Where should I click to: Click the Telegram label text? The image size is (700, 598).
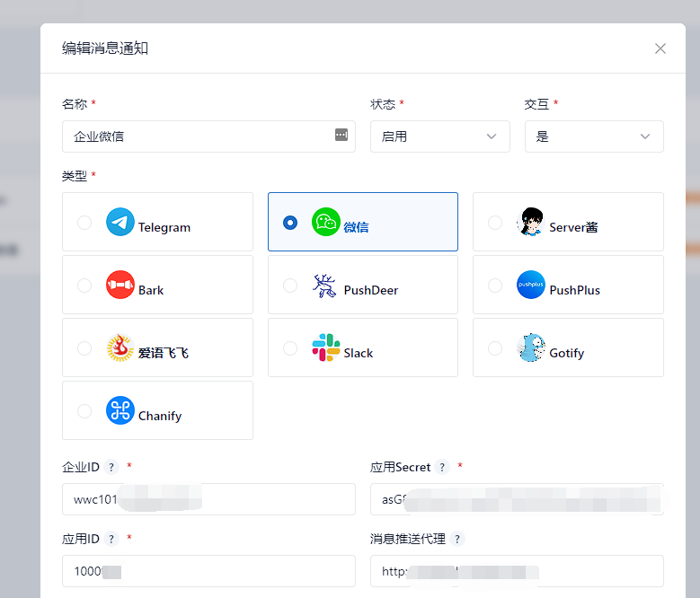click(164, 227)
